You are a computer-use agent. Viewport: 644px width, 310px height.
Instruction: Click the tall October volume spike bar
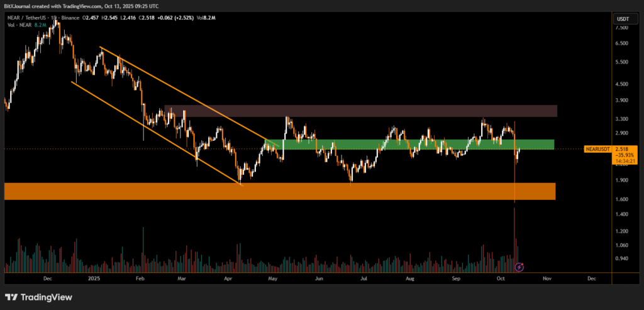514,239
